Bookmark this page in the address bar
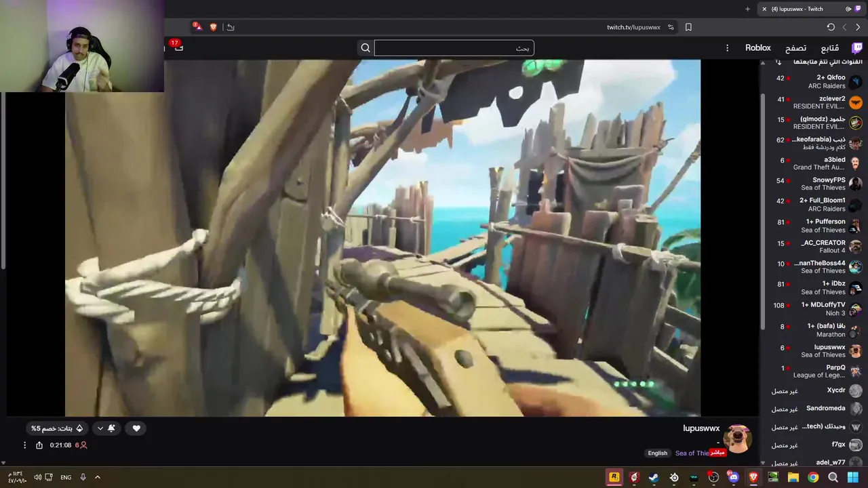The image size is (868, 488). click(x=688, y=27)
